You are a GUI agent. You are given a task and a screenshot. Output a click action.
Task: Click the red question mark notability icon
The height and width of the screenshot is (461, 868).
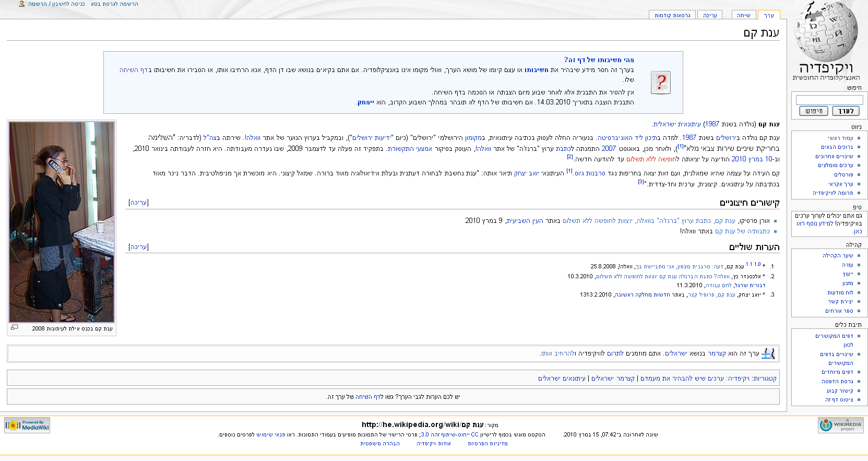pos(660,82)
